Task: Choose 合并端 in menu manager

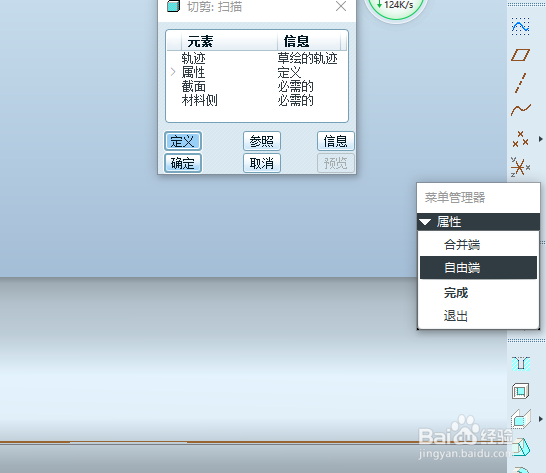Action: tap(478, 245)
